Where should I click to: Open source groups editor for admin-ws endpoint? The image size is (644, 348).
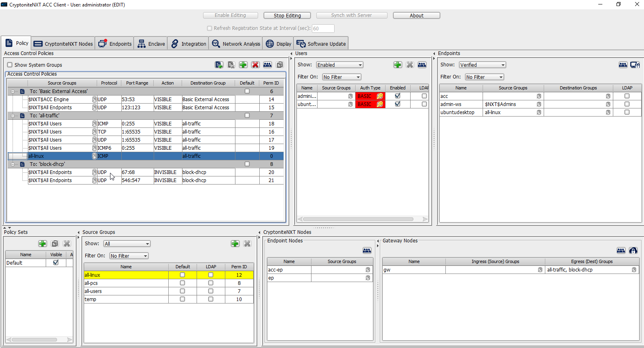pos(539,104)
